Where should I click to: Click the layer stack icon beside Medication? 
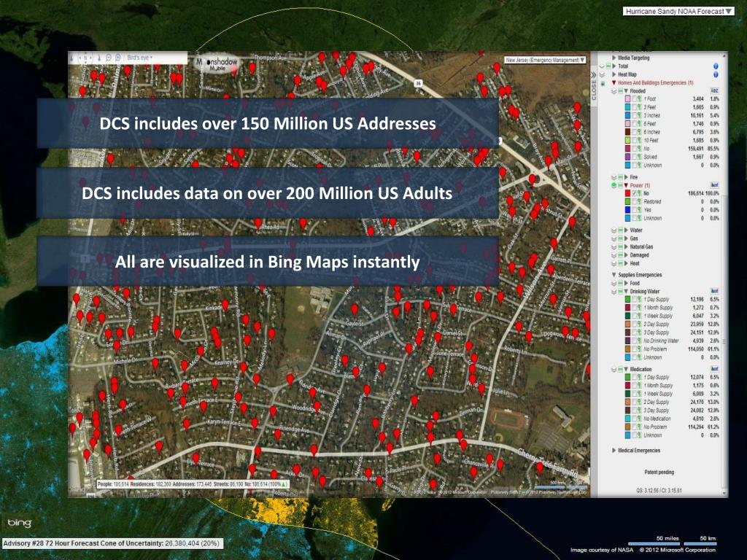[614, 369]
